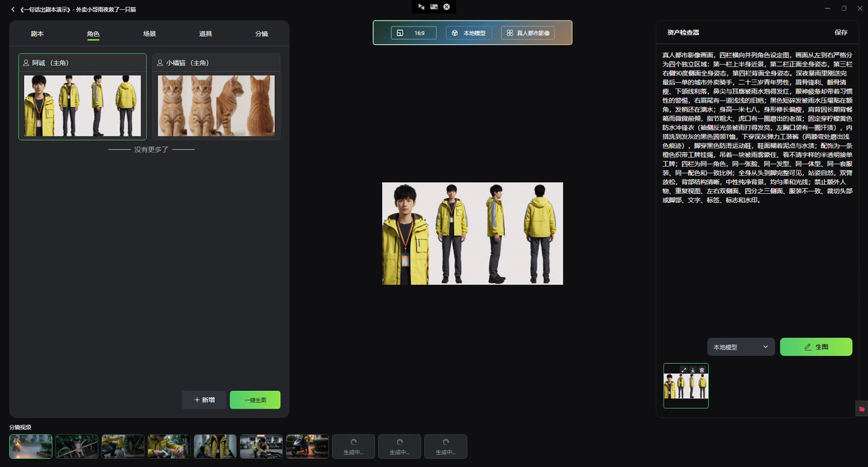Go to the 道具 tab
The width and height of the screenshot is (868, 467).
(x=206, y=34)
